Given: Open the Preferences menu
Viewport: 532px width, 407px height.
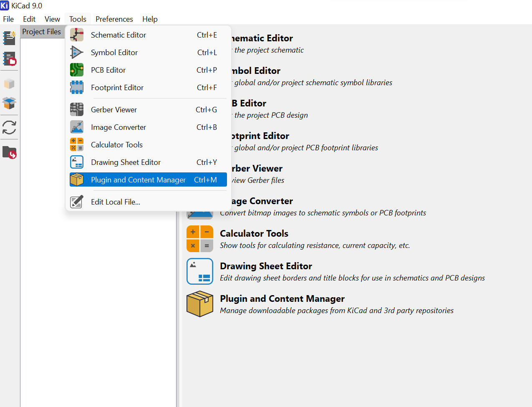Looking at the screenshot, I should point(114,19).
